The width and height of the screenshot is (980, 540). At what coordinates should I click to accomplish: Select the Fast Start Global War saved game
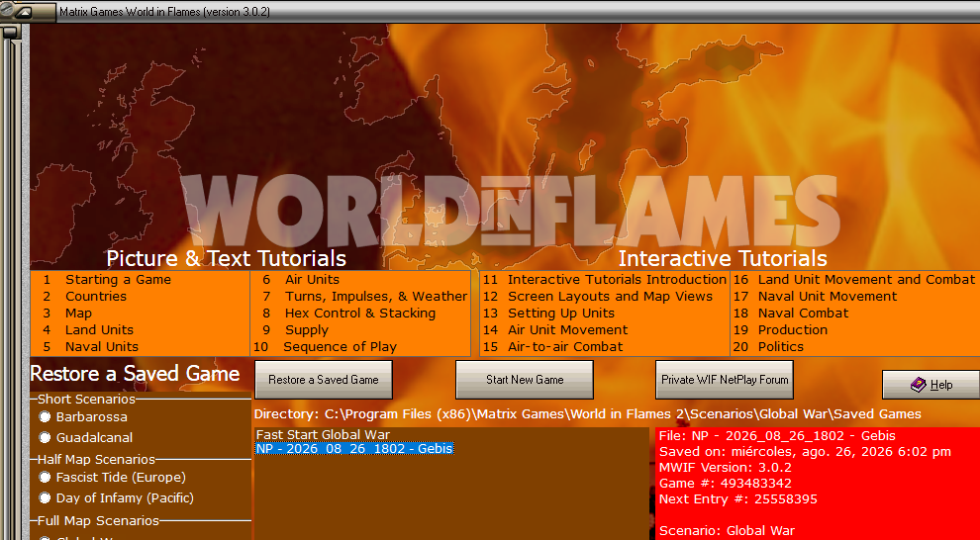click(323, 435)
